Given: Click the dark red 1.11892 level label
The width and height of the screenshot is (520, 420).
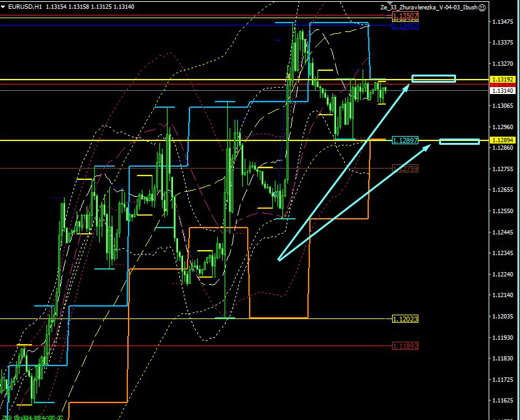Looking at the screenshot, I should [405, 346].
